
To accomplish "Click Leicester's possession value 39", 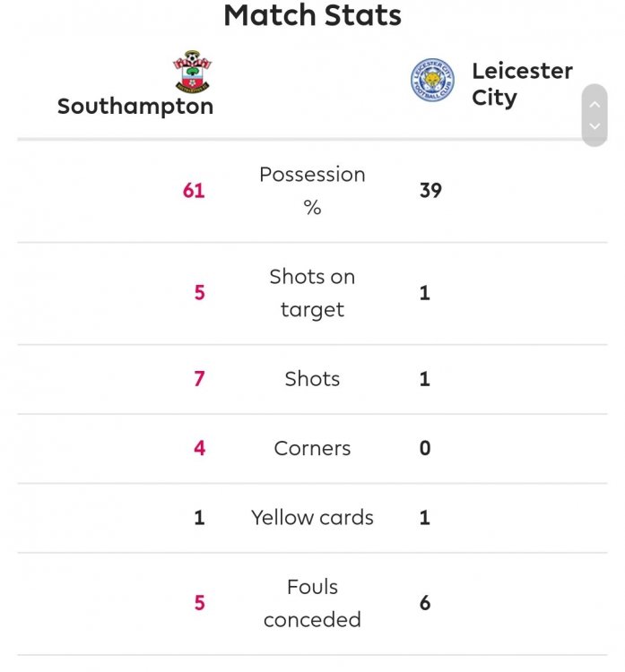I will (x=430, y=190).
